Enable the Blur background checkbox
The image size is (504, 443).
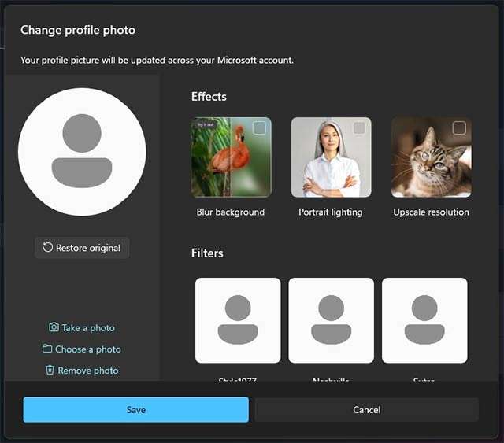pos(259,127)
